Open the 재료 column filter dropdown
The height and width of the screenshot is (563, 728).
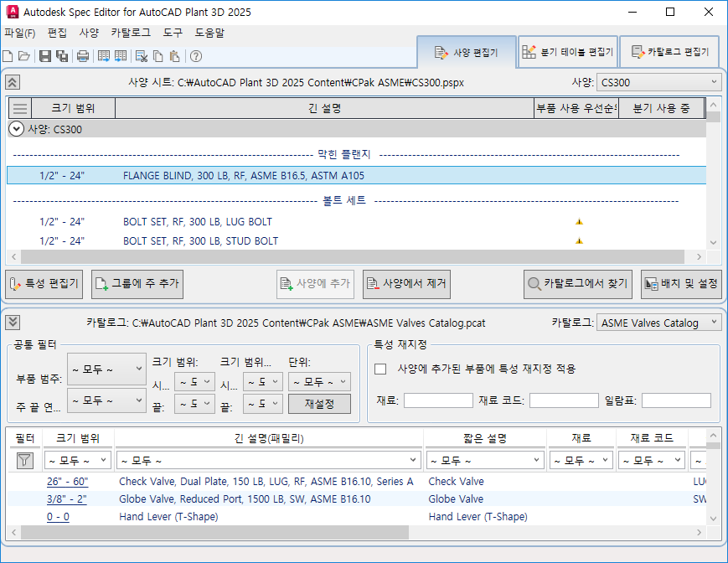tap(581, 461)
